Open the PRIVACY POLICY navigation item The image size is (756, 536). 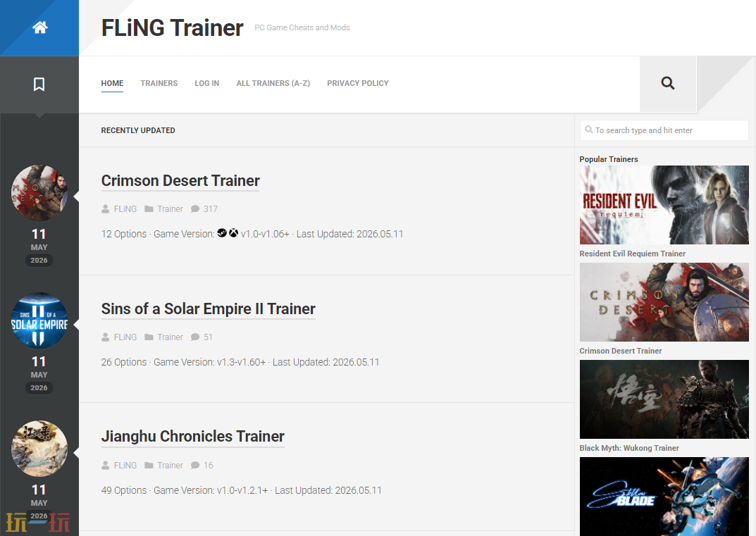[358, 83]
